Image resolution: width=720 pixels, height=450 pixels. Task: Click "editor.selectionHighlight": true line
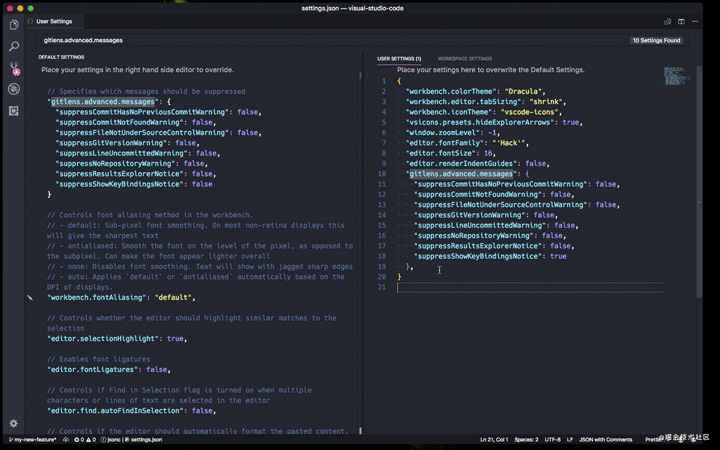(117, 338)
